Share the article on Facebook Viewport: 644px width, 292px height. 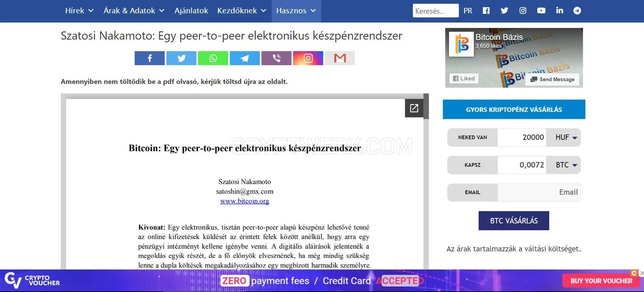coord(149,58)
